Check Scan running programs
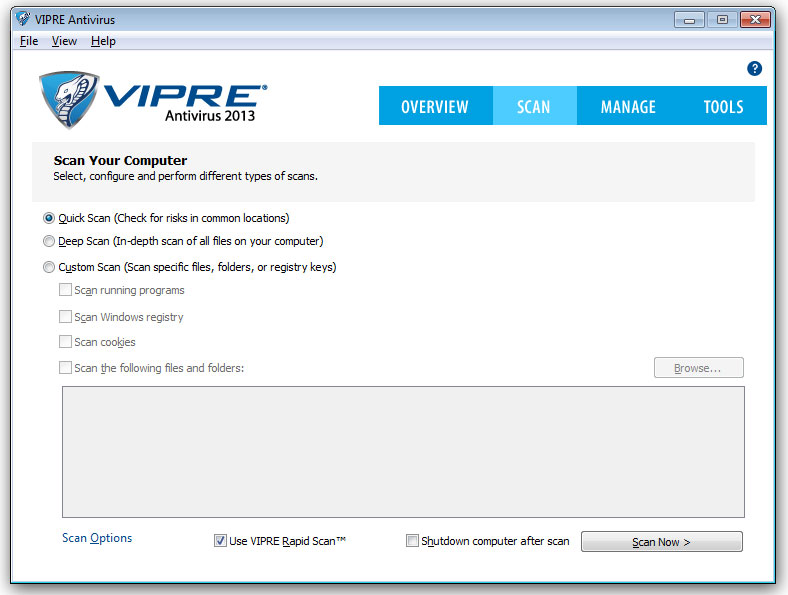 pos(65,290)
